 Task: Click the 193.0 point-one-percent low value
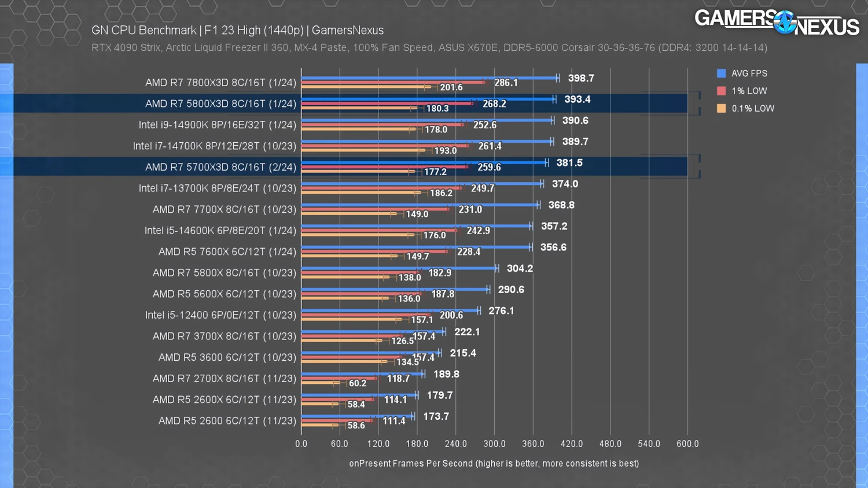446,151
